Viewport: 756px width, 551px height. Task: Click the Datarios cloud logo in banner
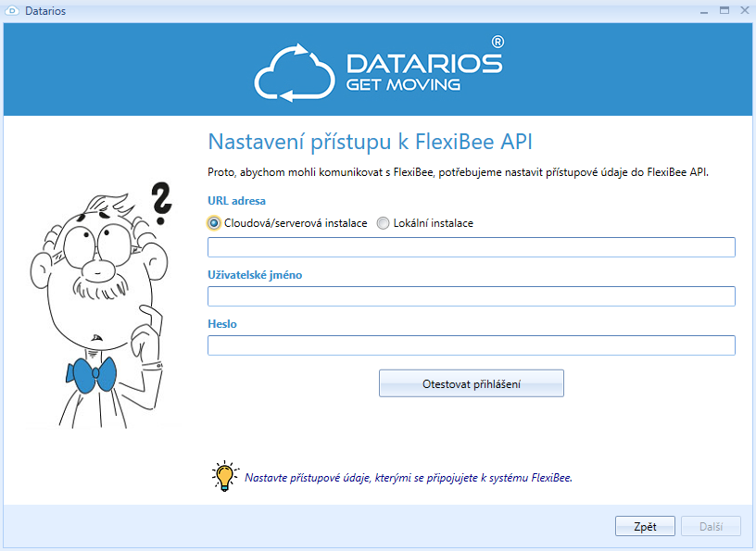pyautogui.click(x=293, y=70)
